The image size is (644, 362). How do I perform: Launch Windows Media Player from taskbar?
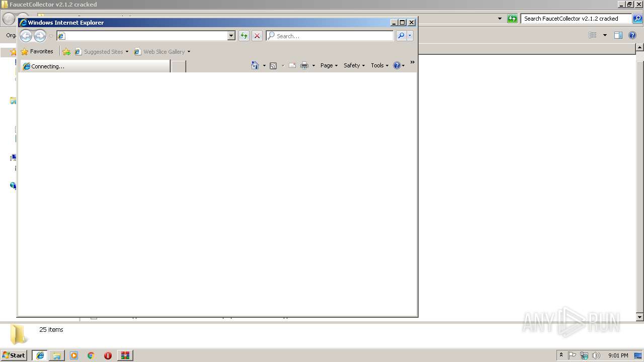[74, 355]
